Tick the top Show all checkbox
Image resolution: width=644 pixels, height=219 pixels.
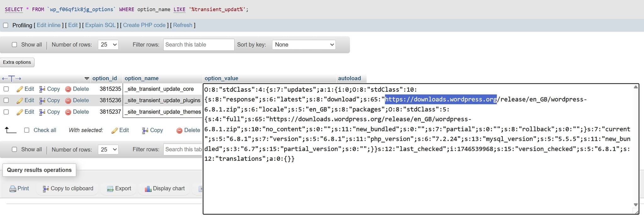coord(14,45)
